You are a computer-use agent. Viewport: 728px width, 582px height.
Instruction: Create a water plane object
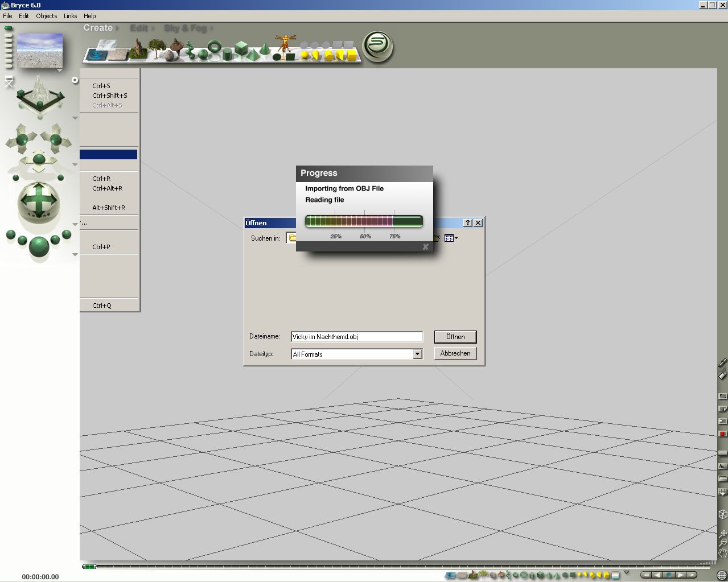point(97,55)
